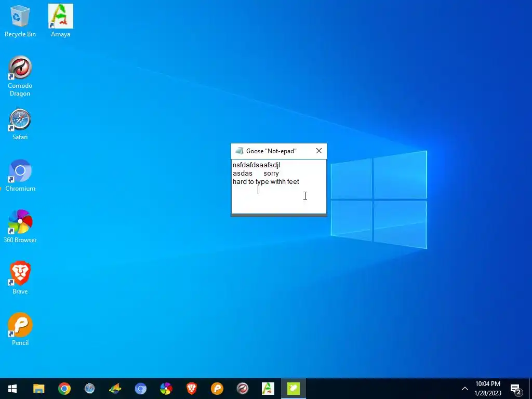Select the 360 Browser desktop shortcut
The height and width of the screenshot is (399, 532).
(20, 227)
